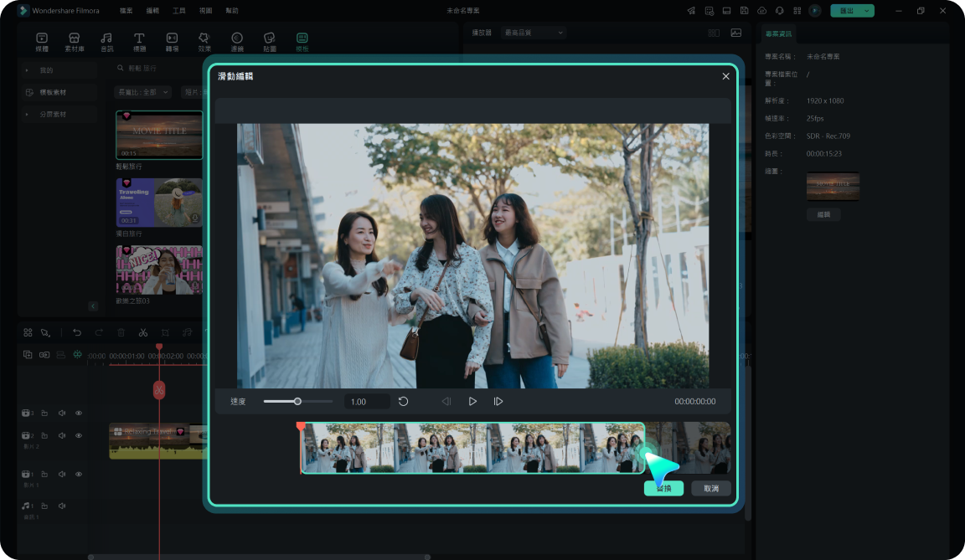Click the trash delete icon in timeline toolbar
Screen dimensions: 965x560
click(x=121, y=332)
